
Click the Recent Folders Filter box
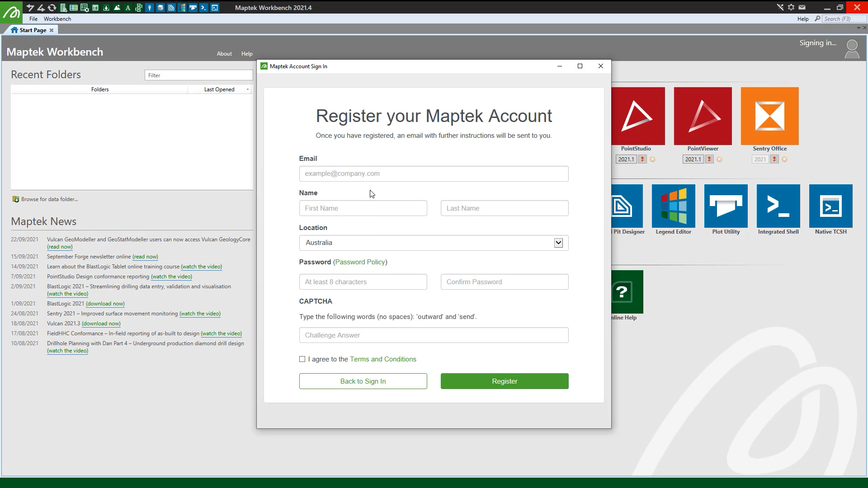198,75
